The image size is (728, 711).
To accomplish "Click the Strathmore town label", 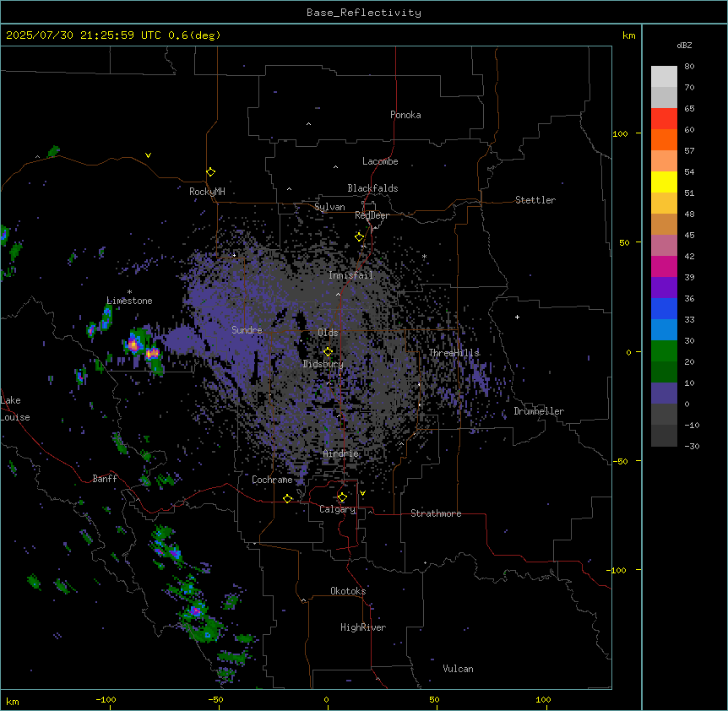I will [436, 513].
